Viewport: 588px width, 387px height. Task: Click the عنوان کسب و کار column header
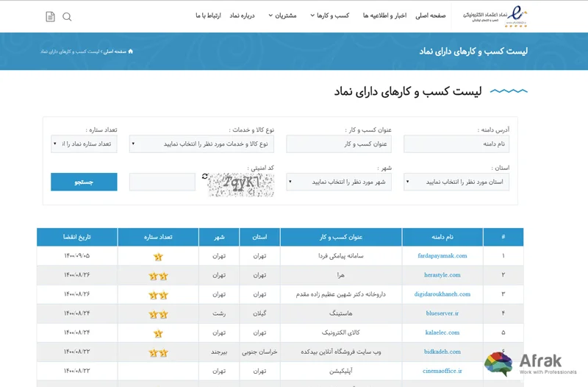tap(341, 237)
